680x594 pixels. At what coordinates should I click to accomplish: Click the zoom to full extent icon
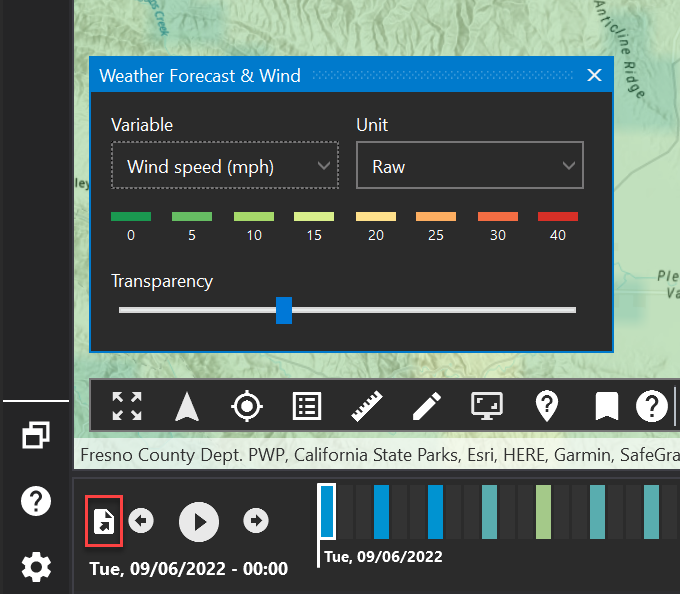(127, 406)
